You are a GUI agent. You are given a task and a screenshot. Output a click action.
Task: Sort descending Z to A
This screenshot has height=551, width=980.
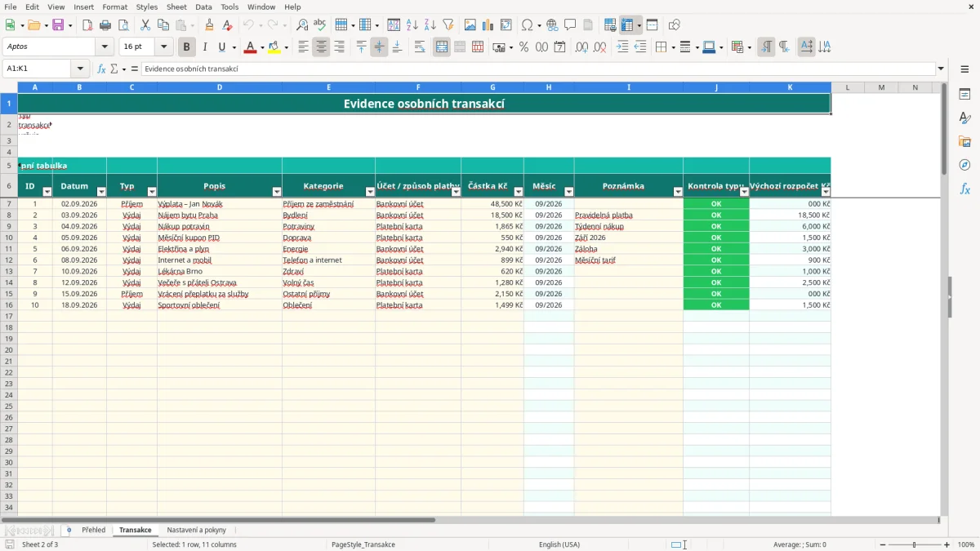(430, 25)
